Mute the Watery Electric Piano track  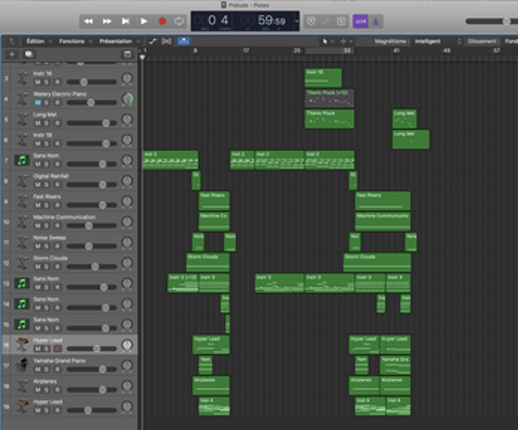click(x=38, y=103)
